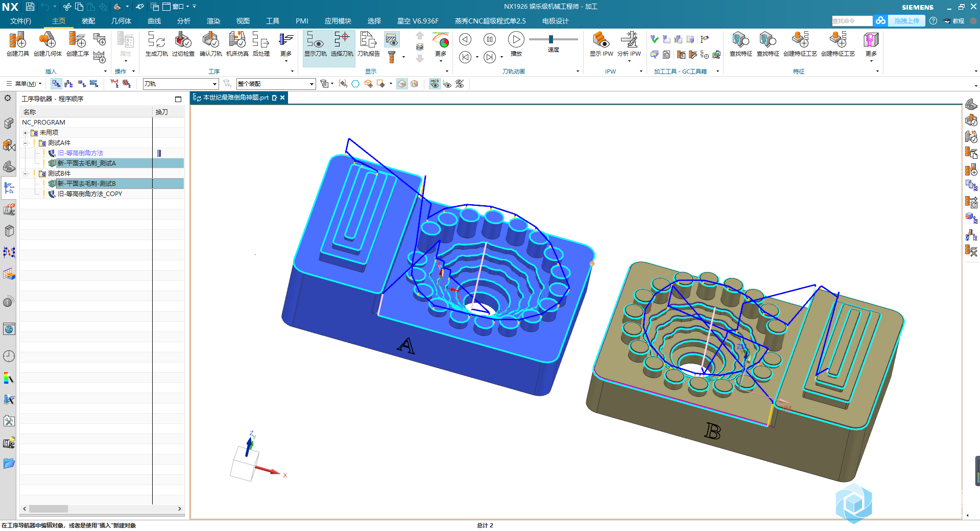The width and height of the screenshot is (980, 531).
Task: Click the 换刀 column header
Action: pos(169,112)
